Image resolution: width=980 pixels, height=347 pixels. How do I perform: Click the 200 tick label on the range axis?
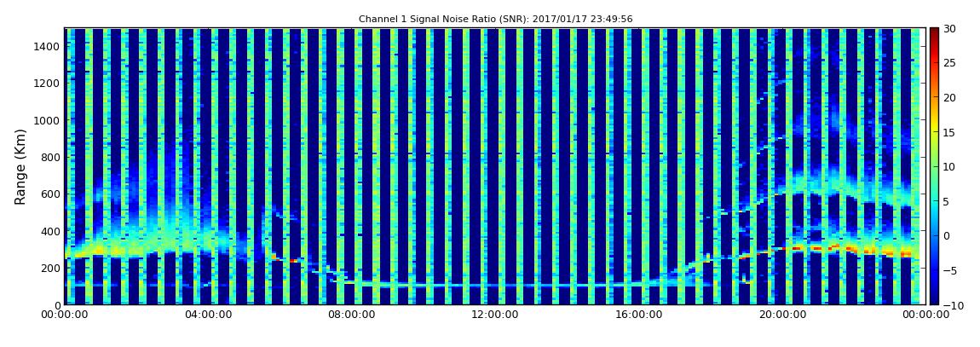[50, 268]
